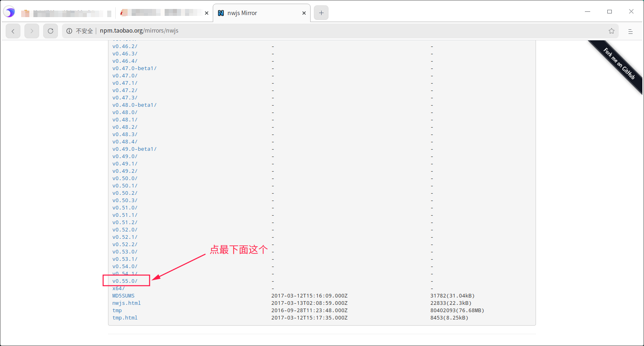Open the v0.48.0-beta1/ directory
Image resolution: width=644 pixels, height=346 pixels.
point(135,105)
